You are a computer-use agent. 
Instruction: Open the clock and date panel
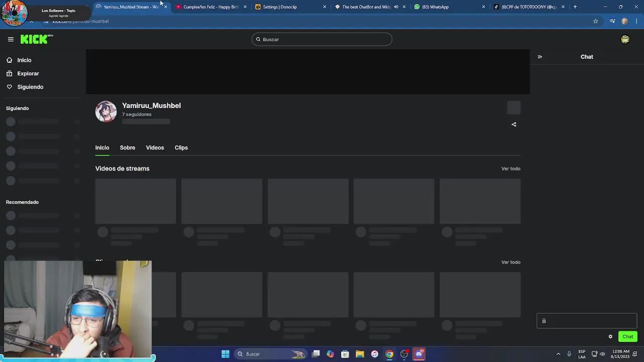pos(620,354)
